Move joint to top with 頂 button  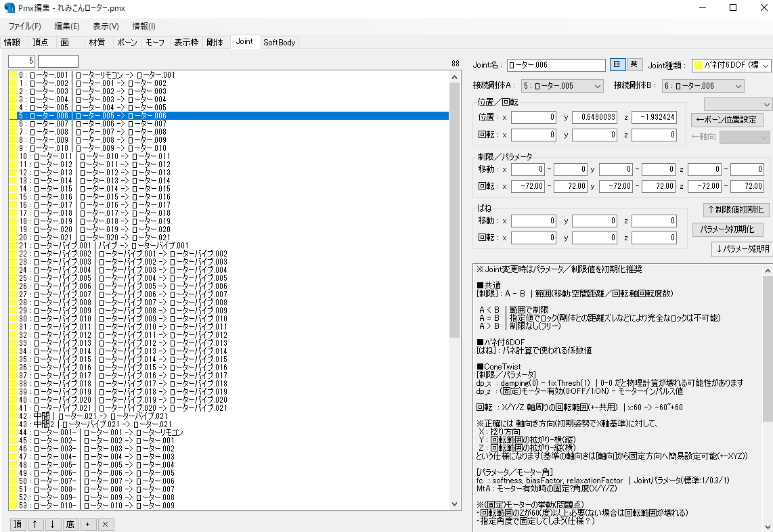tap(18, 525)
